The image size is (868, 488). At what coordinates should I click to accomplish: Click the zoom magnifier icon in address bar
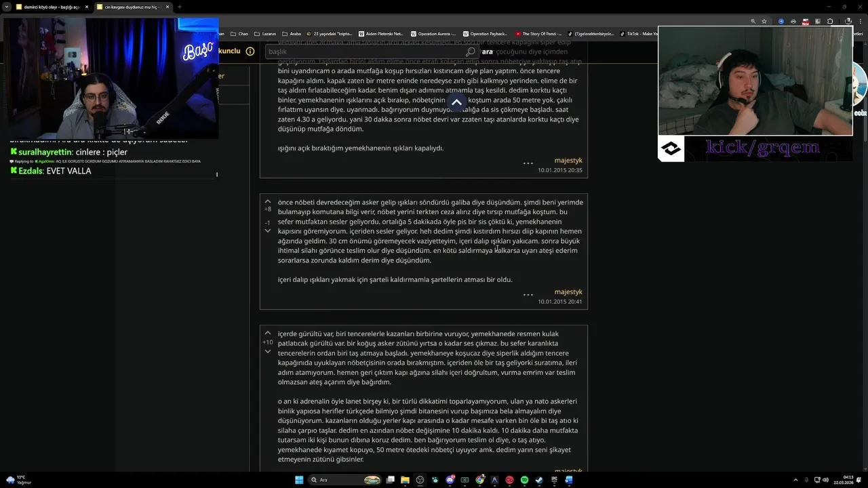tap(753, 21)
